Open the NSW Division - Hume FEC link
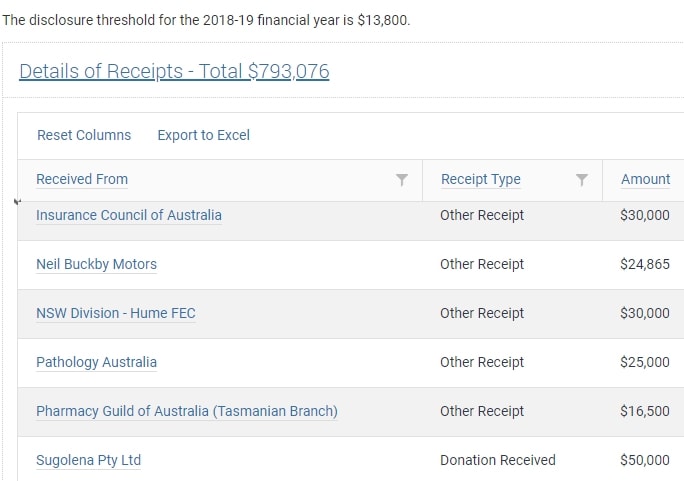 pos(116,313)
